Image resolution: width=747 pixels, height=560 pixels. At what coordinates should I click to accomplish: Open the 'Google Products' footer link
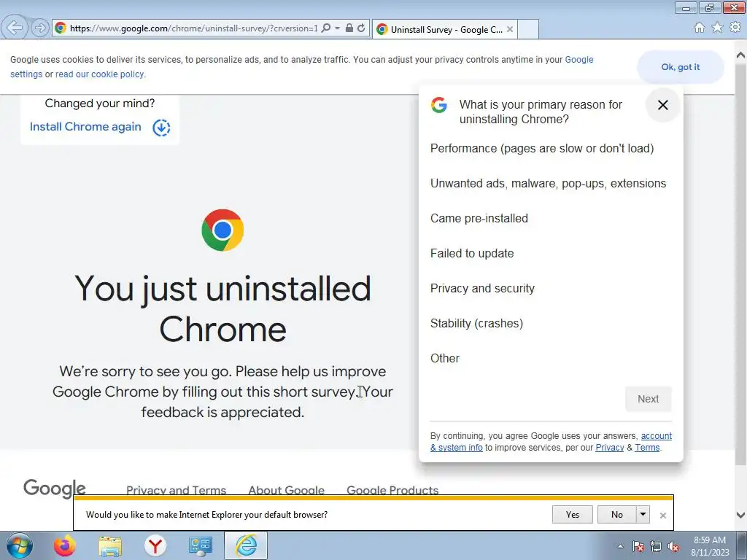392,490
